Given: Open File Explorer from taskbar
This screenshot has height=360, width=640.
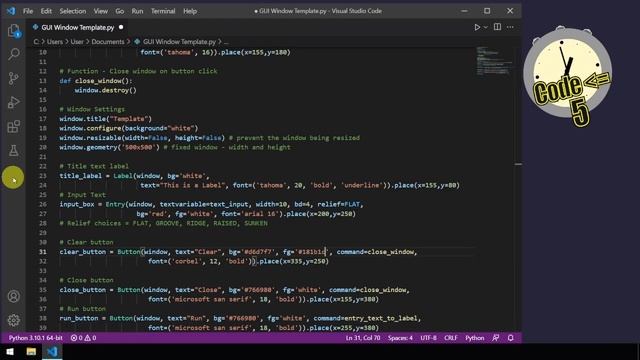Looking at the screenshot, I should [31, 351].
